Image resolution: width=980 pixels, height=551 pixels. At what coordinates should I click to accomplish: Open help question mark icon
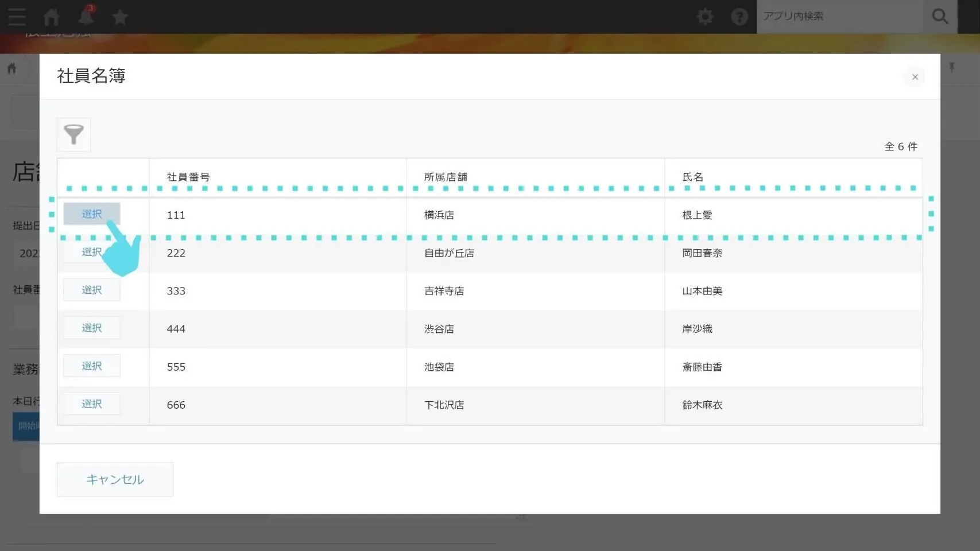tap(739, 17)
